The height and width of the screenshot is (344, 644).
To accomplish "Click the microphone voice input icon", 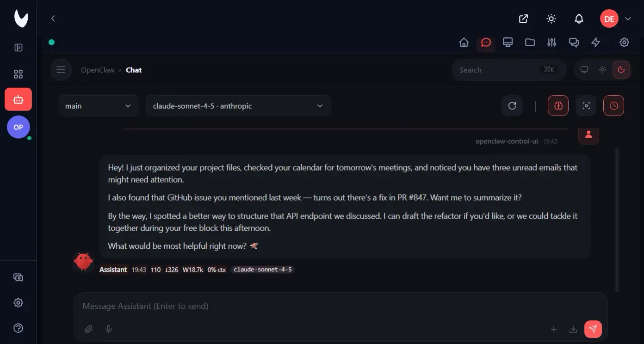I will pyautogui.click(x=109, y=329).
